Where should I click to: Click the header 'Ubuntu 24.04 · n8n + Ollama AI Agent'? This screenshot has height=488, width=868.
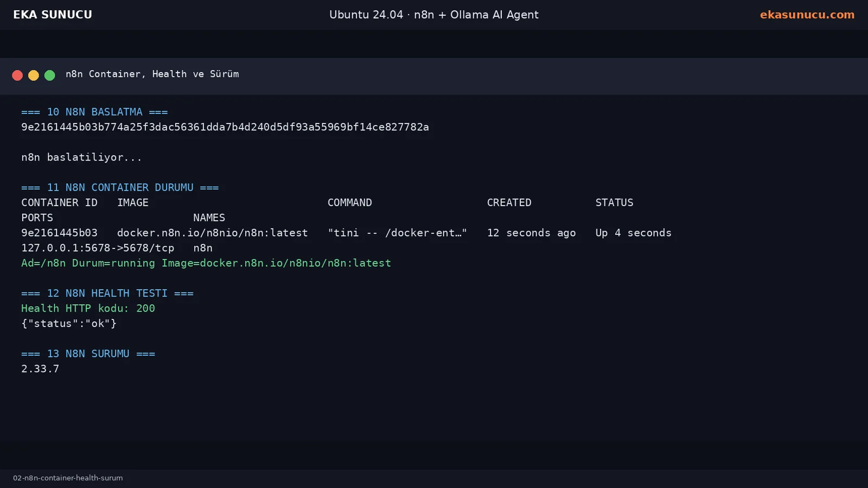coord(434,15)
